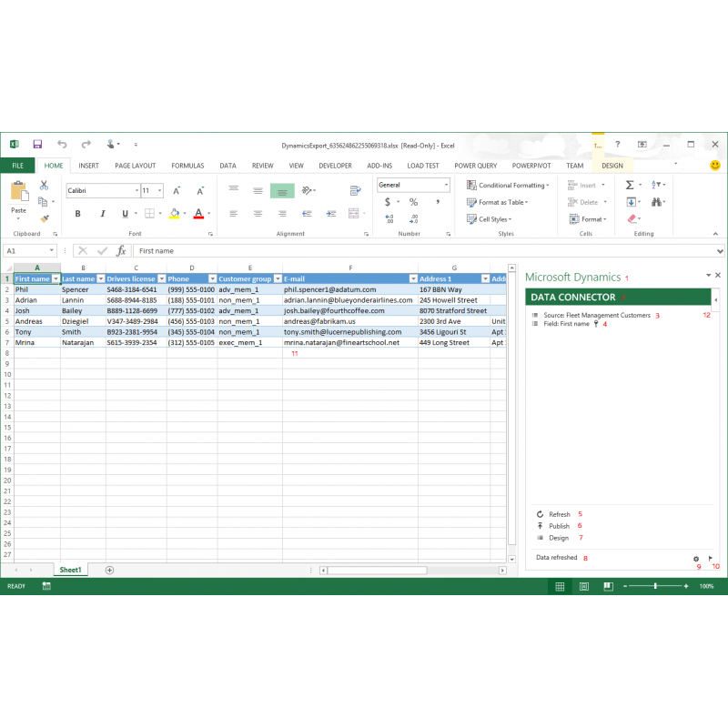
Task: Open the Calibri font name dropdown
Action: tap(137, 191)
